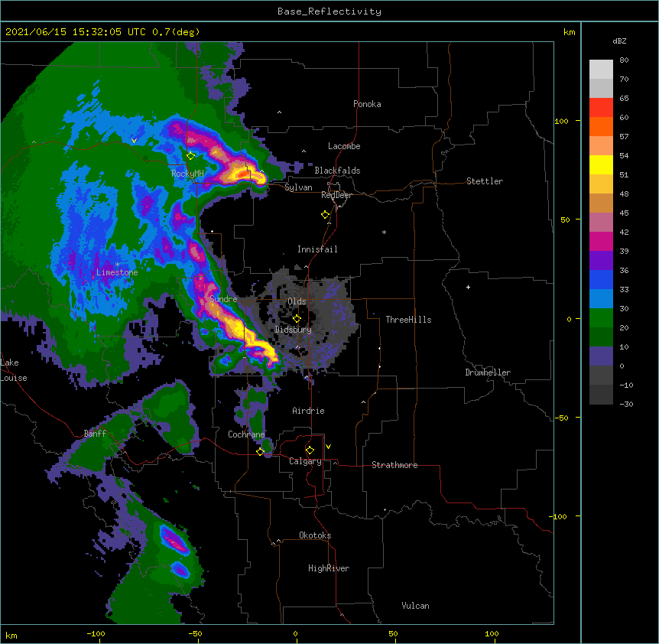Click the 80 dBZ white color swatch
This screenshot has height=644, width=659.
coord(601,70)
